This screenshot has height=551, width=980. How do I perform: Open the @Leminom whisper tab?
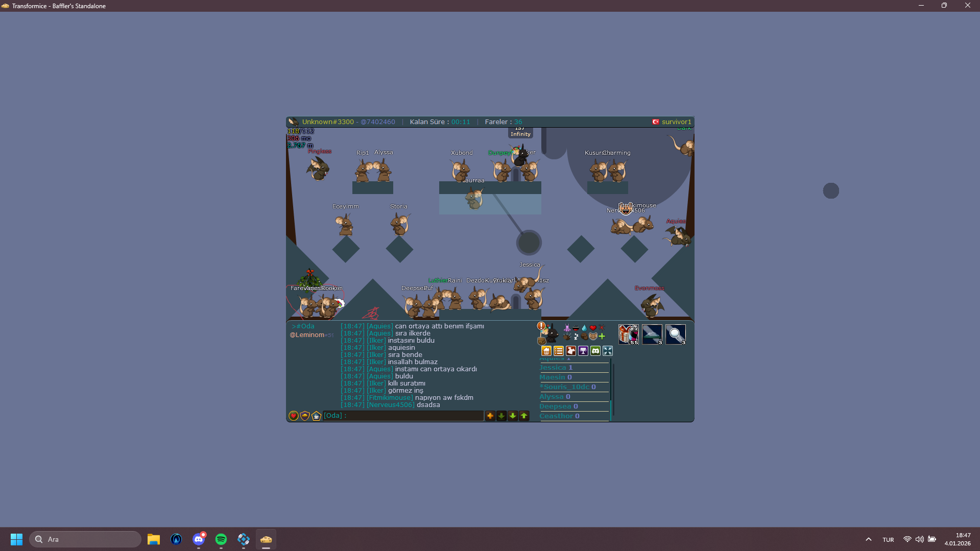(x=312, y=335)
